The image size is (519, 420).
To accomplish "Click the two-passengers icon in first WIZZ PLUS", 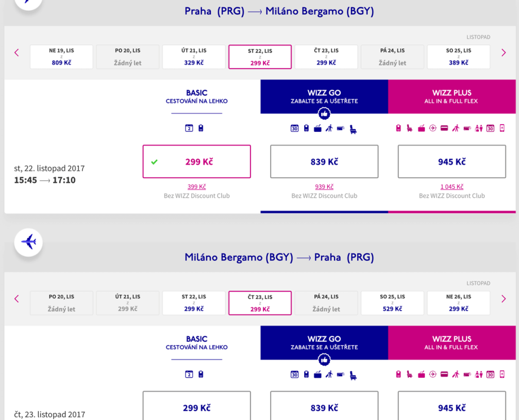I will 479,129.
